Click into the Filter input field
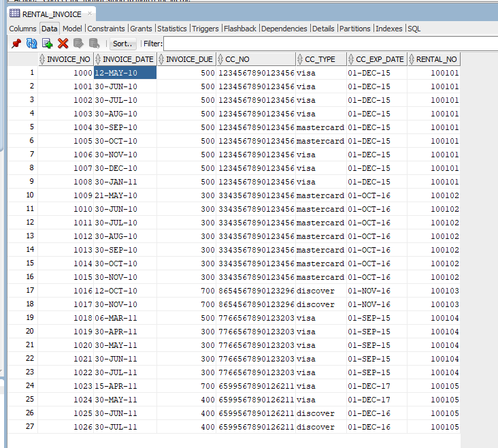The width and height of the screenshot is (498, 448). point(331,44)
